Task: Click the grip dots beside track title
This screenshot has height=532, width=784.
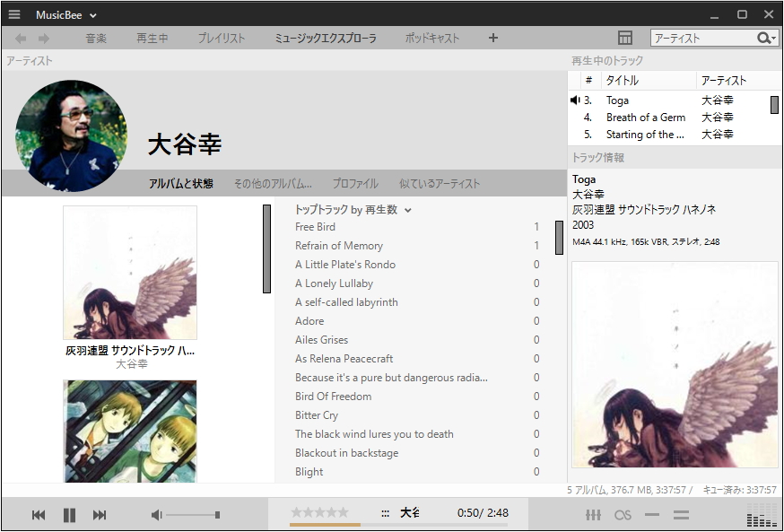Action: pyautogui.click(x=385, y=513)
